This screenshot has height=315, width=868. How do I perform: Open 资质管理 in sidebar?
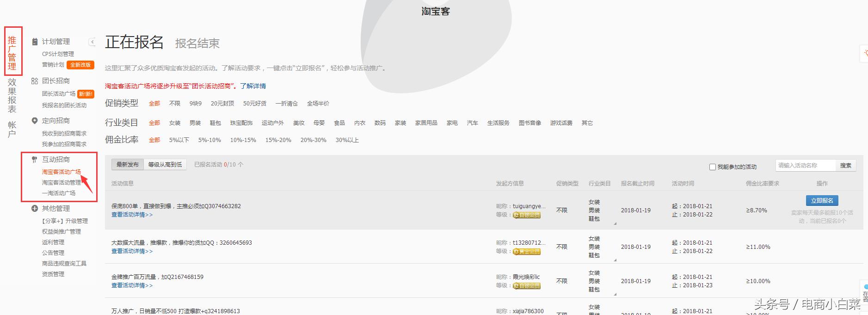[x=53, y=274]
